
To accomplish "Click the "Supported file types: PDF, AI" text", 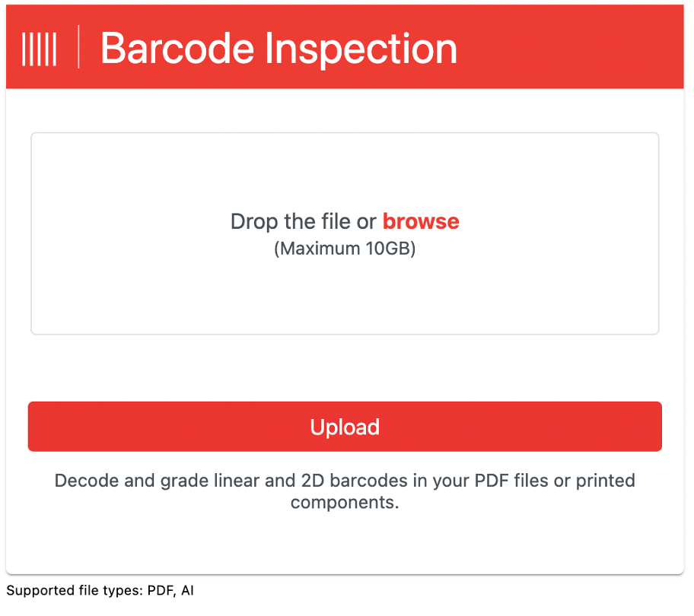I will (100, 590).
